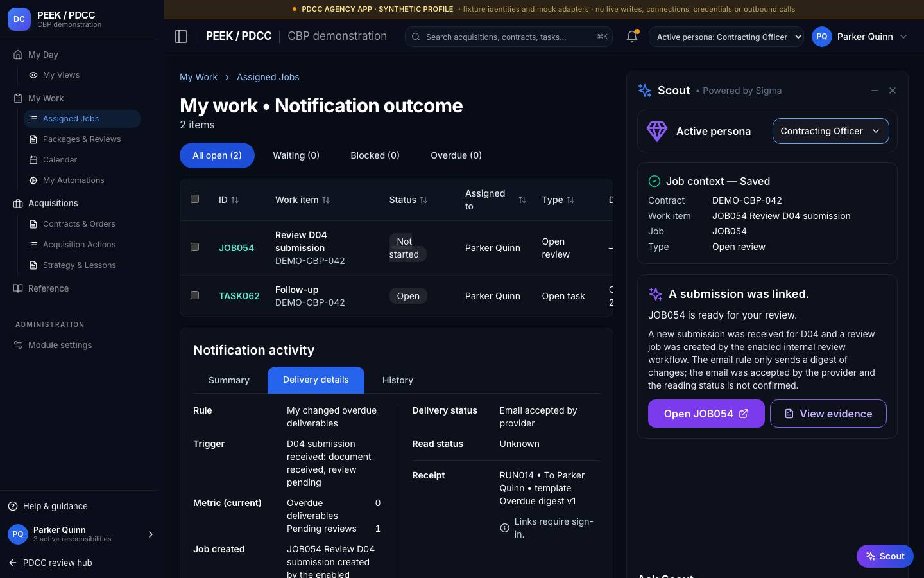Show Overdue (0) items

pyautogui.click(x=456, y=155)
